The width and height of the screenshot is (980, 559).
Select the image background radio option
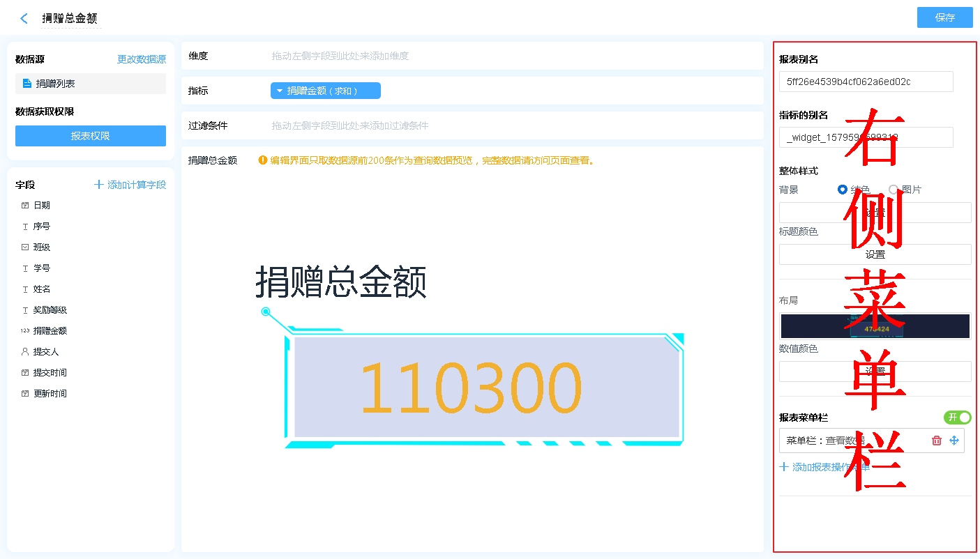[x=894, y=190]
